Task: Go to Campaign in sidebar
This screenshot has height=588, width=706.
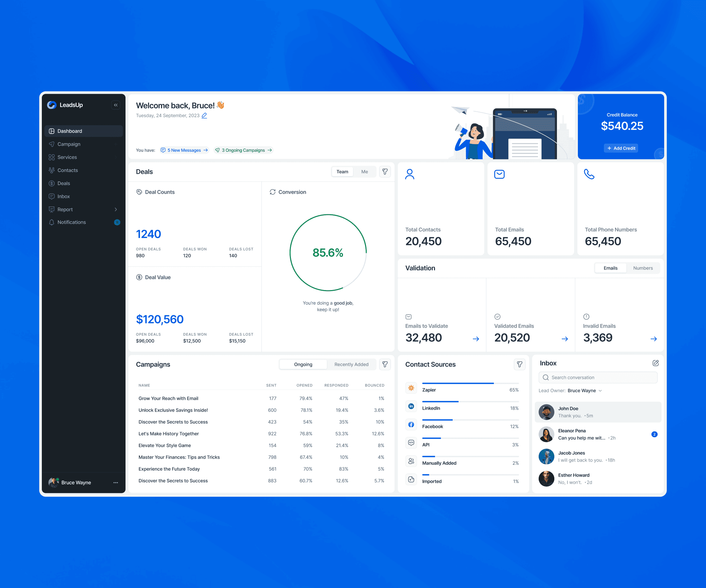Action: pos(69,144)
